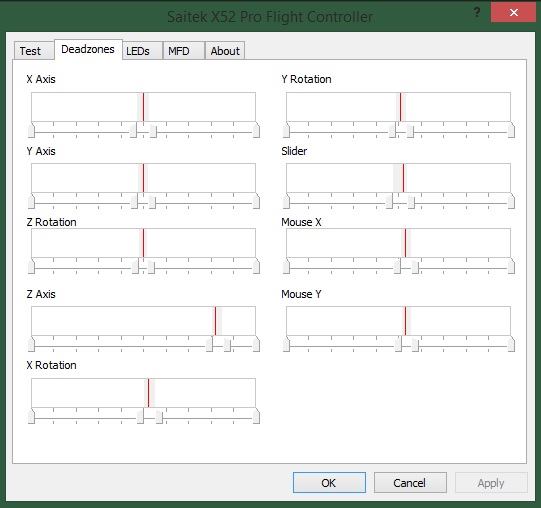
Task: Switch to the Test tab
Action: pyautogui.click(x=34, y=51)
